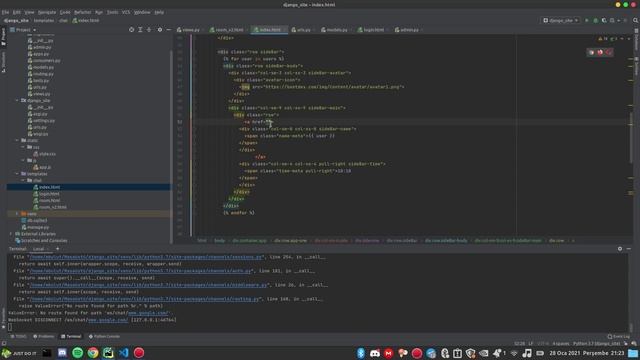
Task: Collapse the static folder in the tree
Action: point(17,140)
